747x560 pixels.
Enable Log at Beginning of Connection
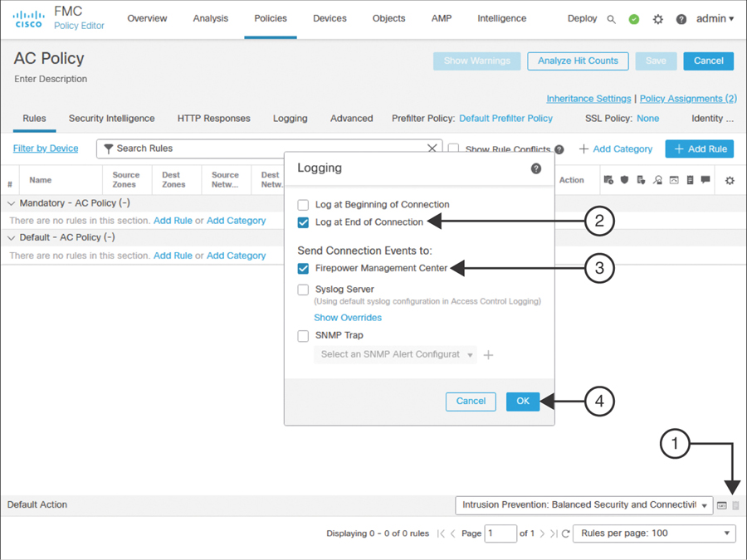(303, 205)
